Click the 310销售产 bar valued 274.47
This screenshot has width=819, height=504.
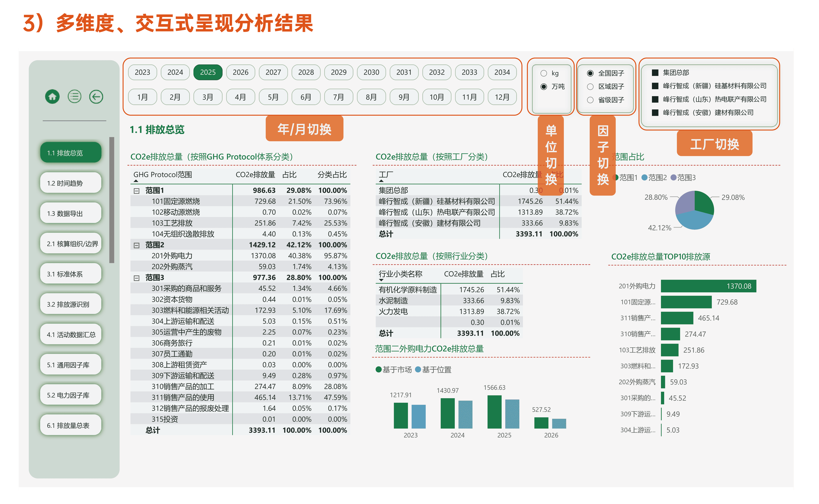pos(670,334)
